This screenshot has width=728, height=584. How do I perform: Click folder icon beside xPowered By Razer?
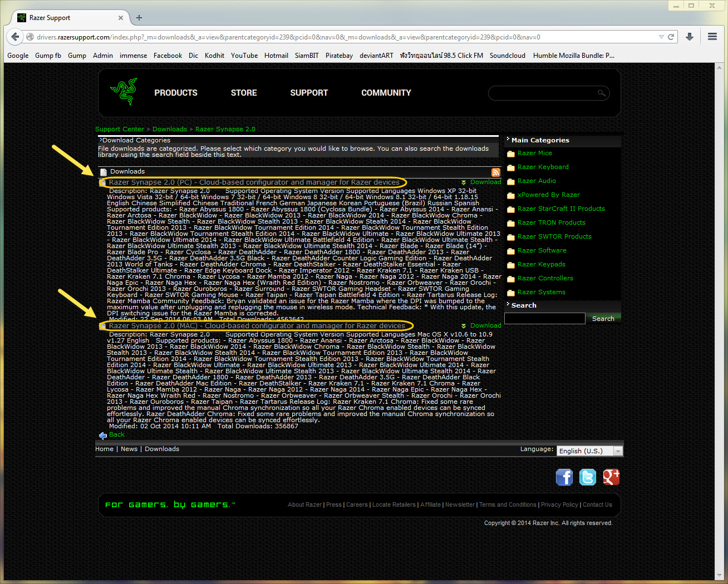[511, 196]
